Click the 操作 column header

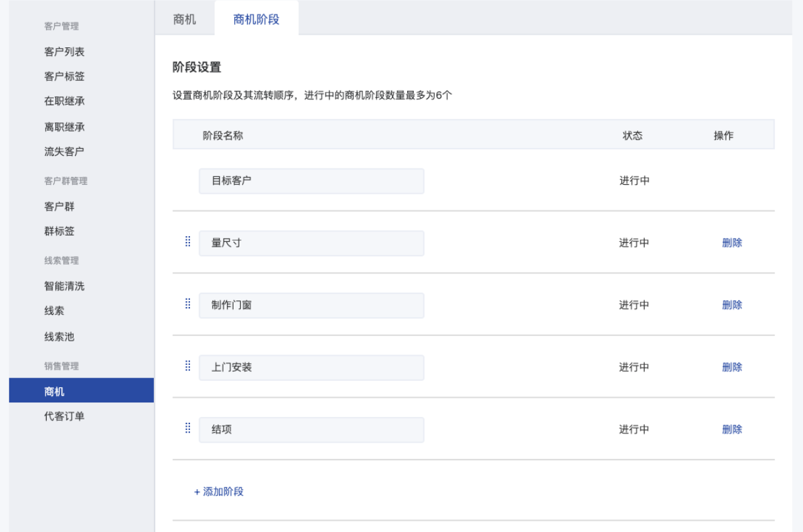(723, 135)
